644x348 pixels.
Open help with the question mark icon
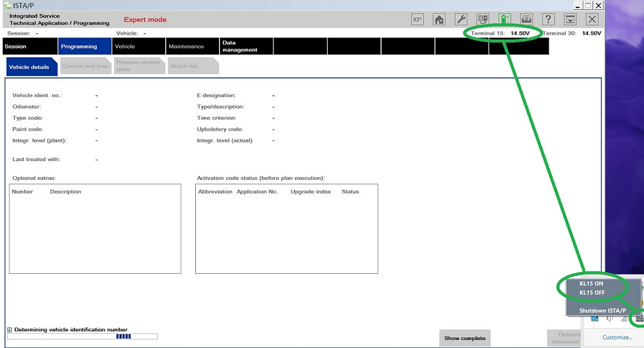click(548, 19)
